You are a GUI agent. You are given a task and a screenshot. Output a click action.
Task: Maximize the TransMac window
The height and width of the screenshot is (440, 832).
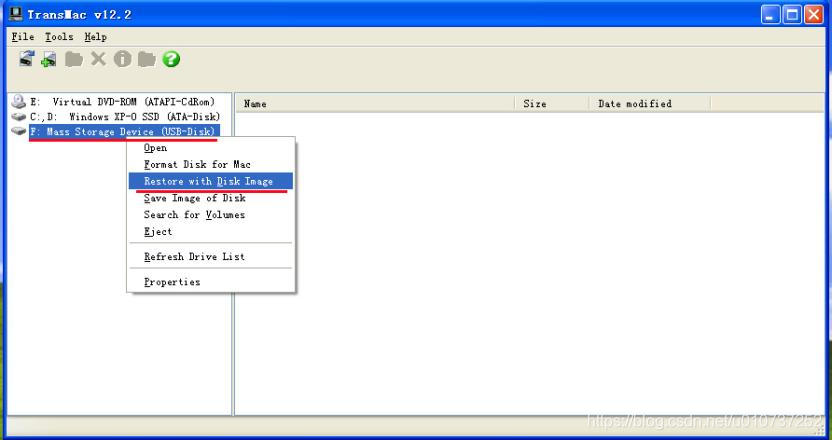[792, 14]
